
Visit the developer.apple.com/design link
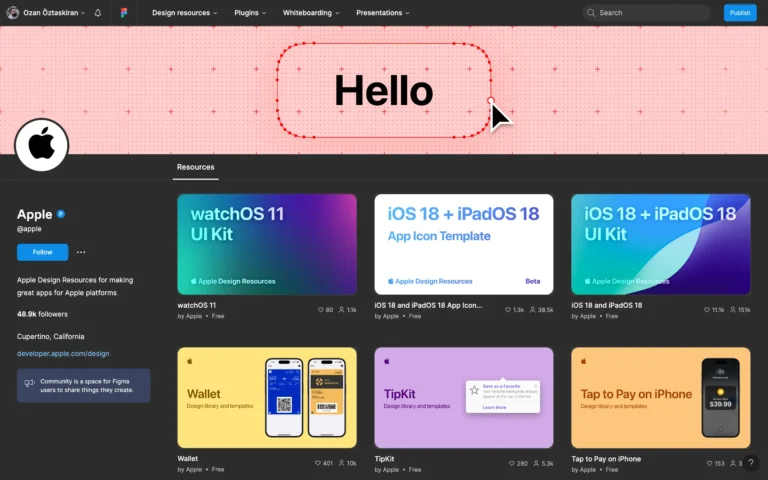(63, 354)
